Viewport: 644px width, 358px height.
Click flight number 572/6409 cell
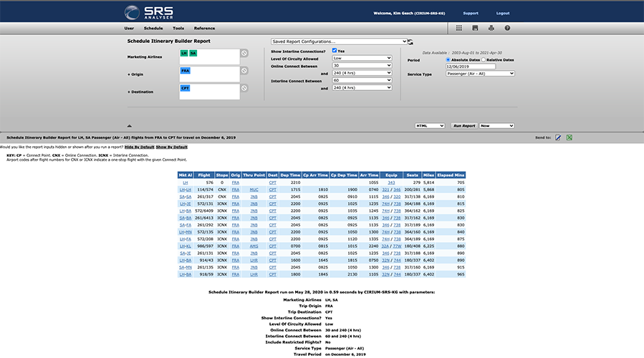(204, 211)
